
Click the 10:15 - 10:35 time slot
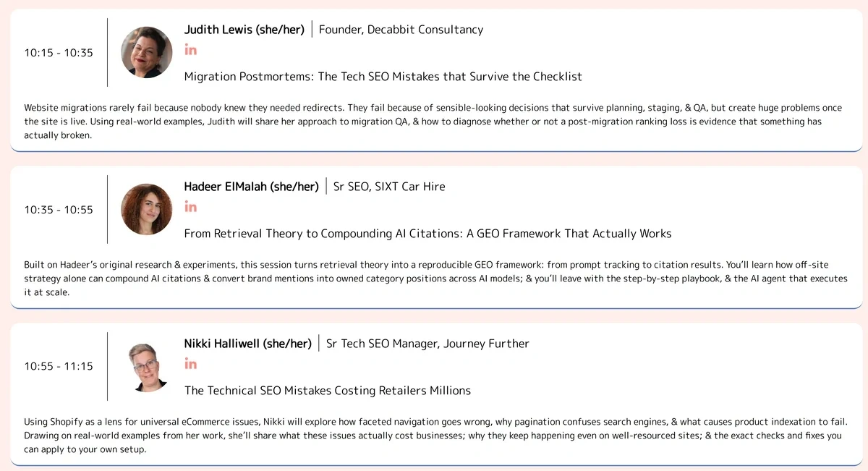[59, 53]
